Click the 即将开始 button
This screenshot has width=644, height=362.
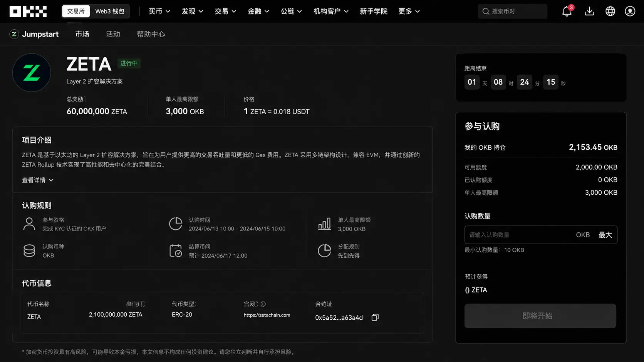click(x=540, y=316)
